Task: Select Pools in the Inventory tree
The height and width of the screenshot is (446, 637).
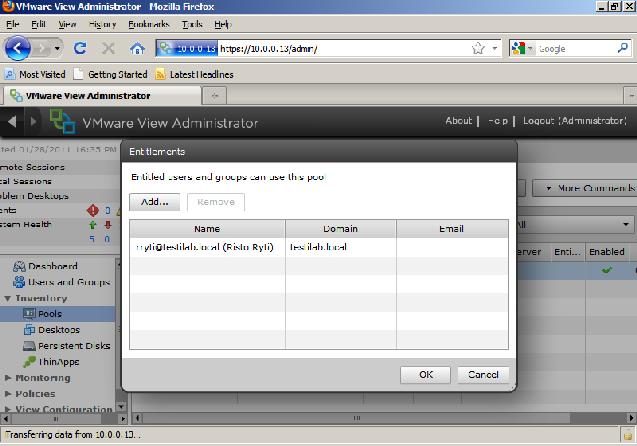Action: point(43,314)
